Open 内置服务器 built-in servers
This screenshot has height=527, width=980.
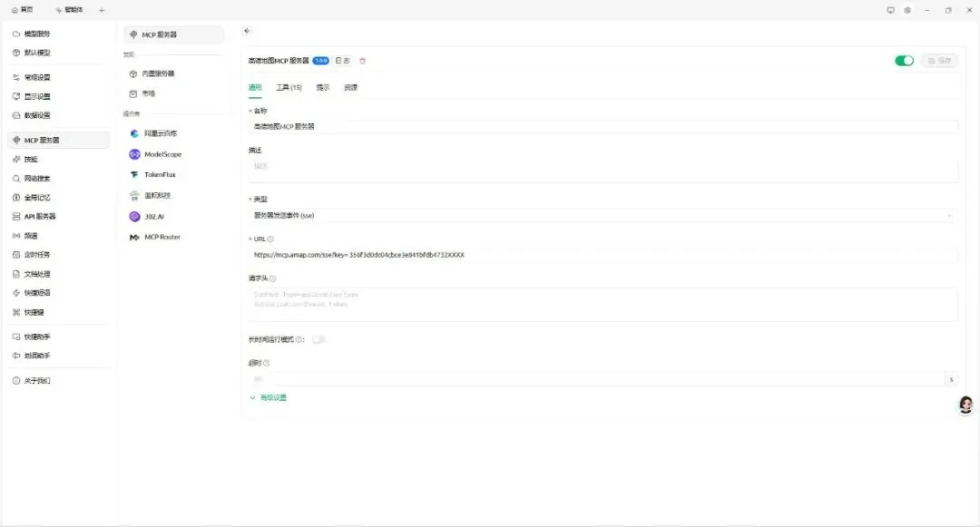pyautogui.click(x=173, y=73)
